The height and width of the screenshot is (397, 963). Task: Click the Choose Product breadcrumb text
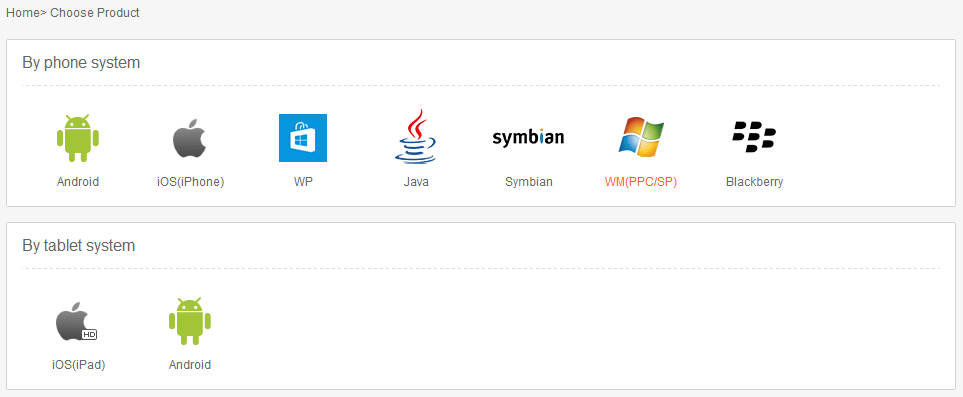[95, 12]
